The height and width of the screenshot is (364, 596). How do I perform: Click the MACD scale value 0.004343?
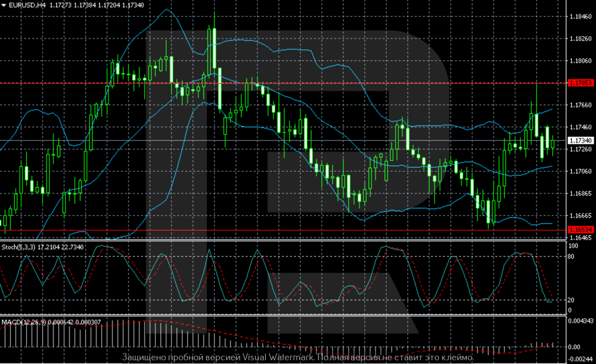(580, 321)
